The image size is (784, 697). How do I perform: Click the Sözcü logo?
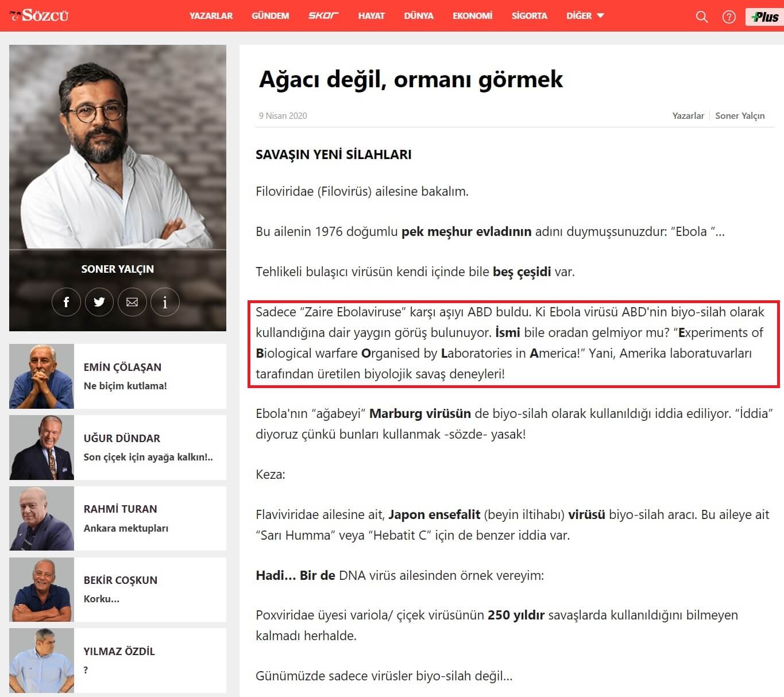coord(39,16)
